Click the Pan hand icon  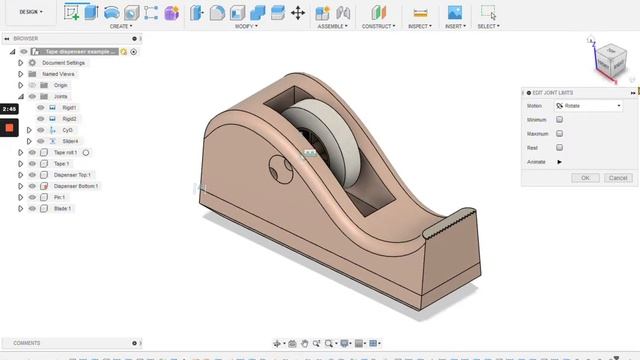pos(304,344)
